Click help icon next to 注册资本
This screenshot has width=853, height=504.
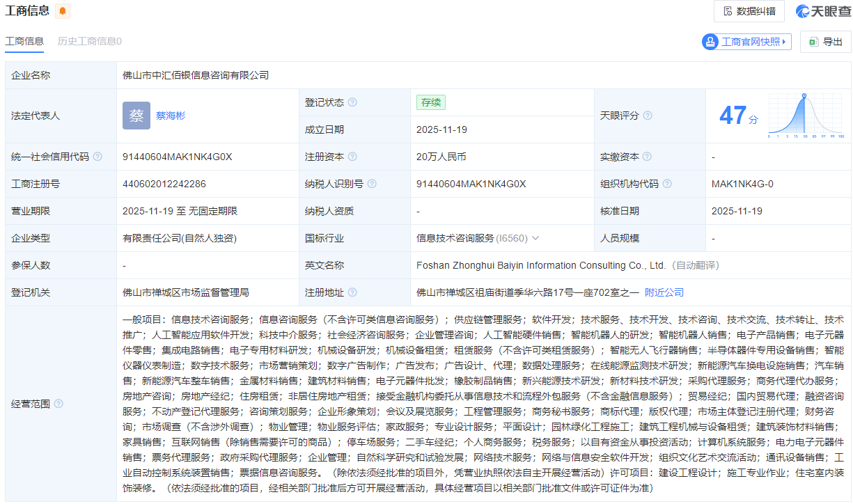click(x=352, y=157)
